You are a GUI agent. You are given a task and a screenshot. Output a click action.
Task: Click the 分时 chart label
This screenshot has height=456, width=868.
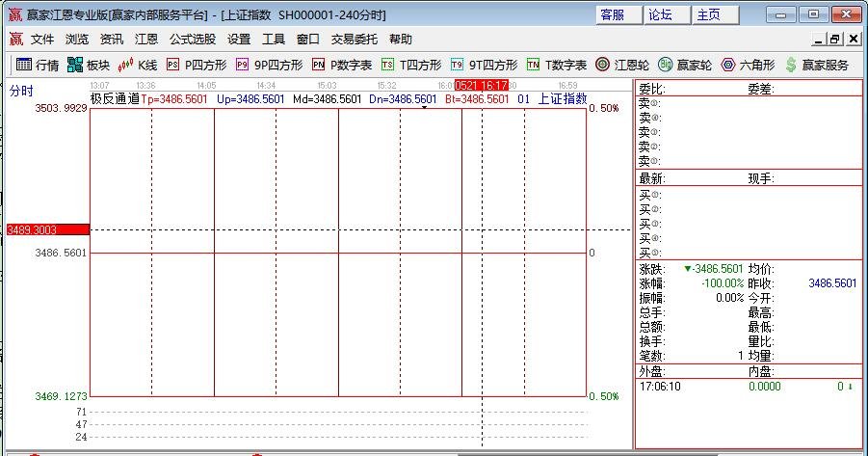tap(21, 91)
